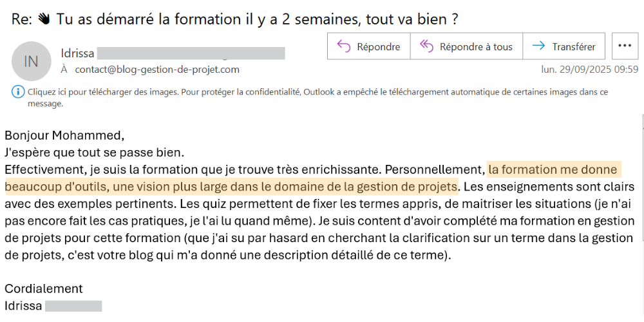The image size is (644, 322).
Task: Select sender name Idrissa in the header
Action: (77, 53)
